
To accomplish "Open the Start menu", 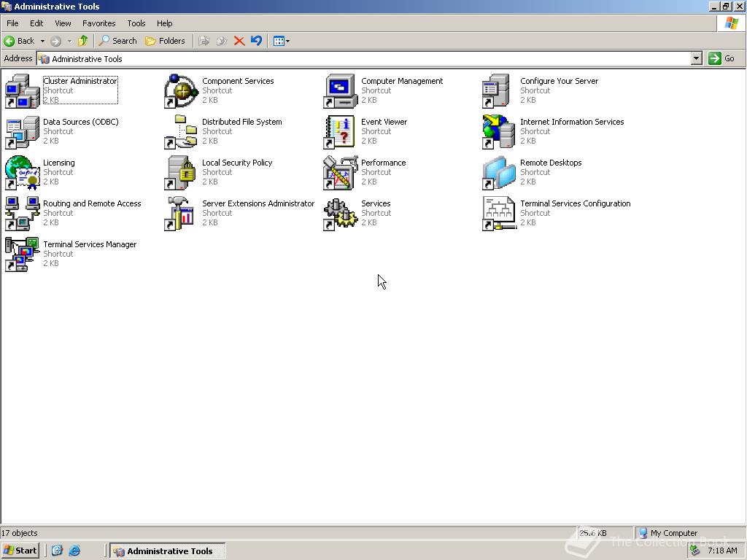I will coord(20,551).
